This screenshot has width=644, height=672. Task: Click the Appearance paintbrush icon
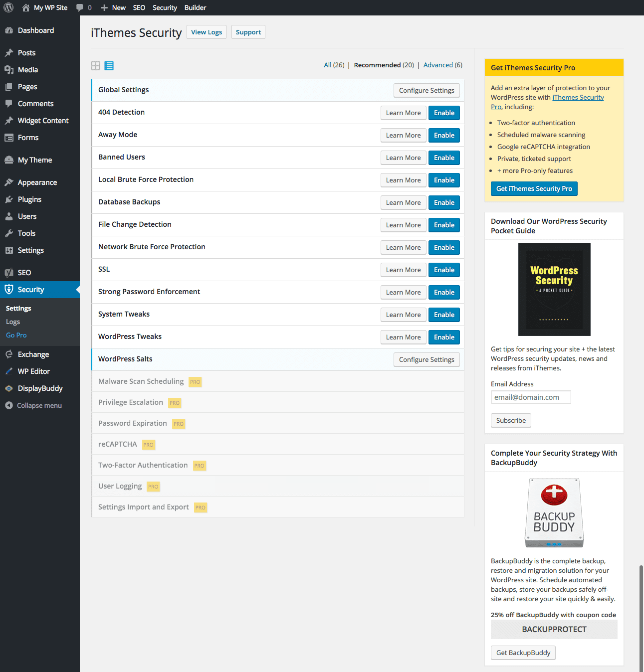[x=9, y=182]
